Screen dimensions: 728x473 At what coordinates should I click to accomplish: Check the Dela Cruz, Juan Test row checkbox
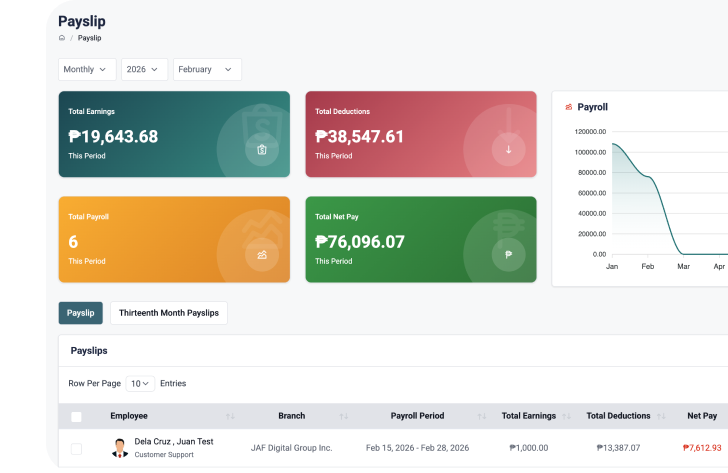(76, 449)
